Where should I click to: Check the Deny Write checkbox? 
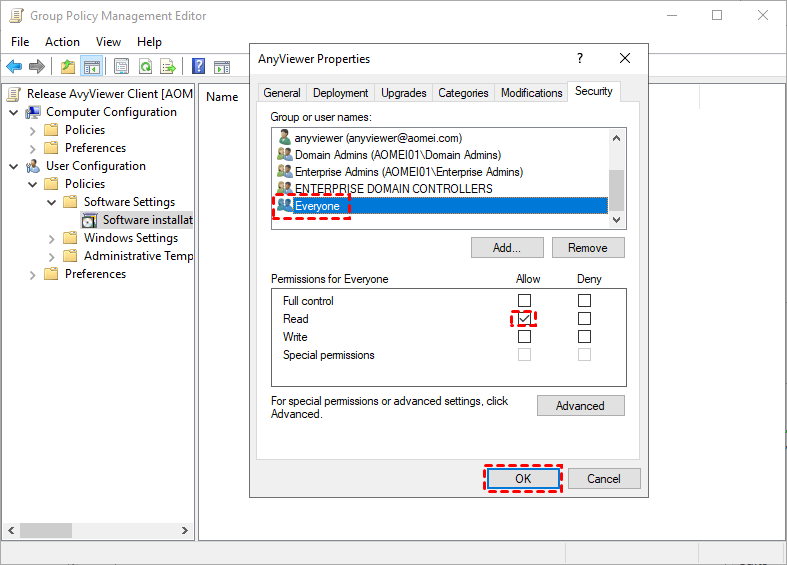pyautogui.click(x=584, y=337)
